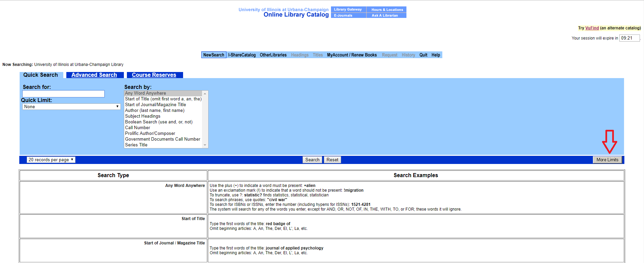Click in the Search for text field
This screenshot has width=644, height=263.
(x=63, y=94)
